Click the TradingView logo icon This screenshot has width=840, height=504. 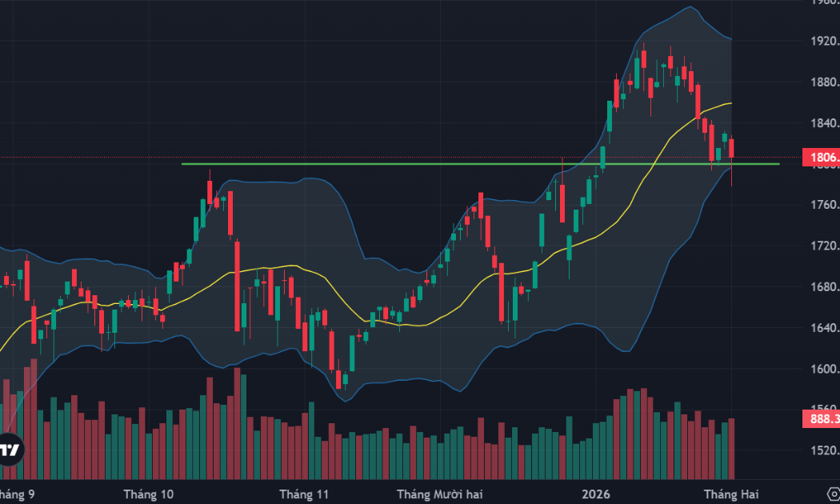10,450
